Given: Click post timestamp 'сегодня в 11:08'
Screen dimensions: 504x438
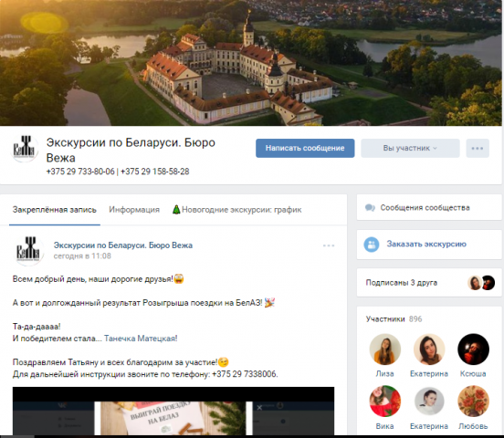Looking at the screenshot, I should [82, 256].
